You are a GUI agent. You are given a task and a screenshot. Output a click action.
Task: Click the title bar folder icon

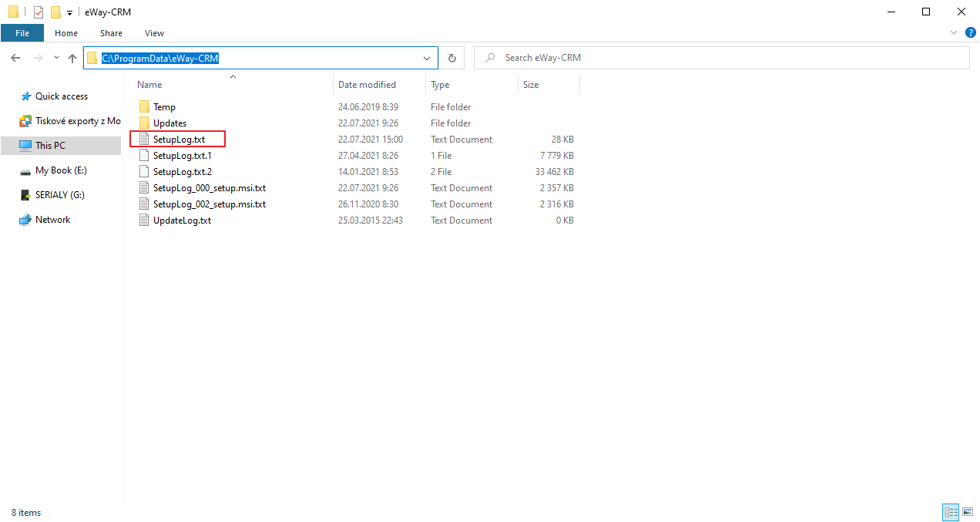tap(13, 12)
